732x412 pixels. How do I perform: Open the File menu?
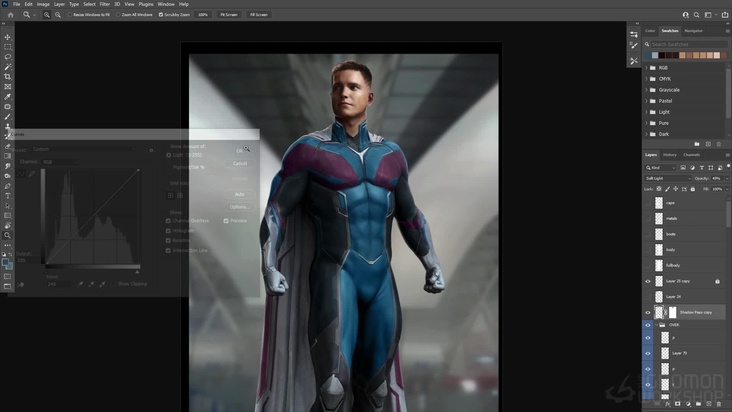16,4
